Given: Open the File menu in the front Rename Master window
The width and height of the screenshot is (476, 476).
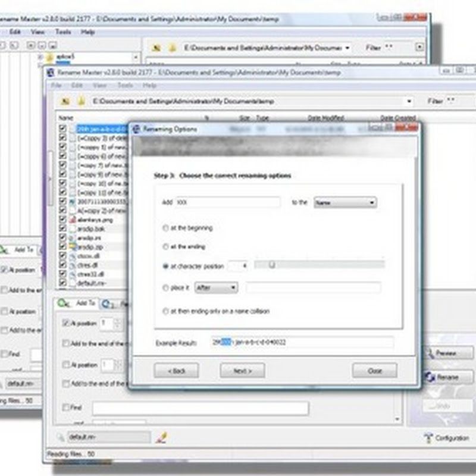Looking at the screenshot, I should pyautogui.click(x=56, y=85).
